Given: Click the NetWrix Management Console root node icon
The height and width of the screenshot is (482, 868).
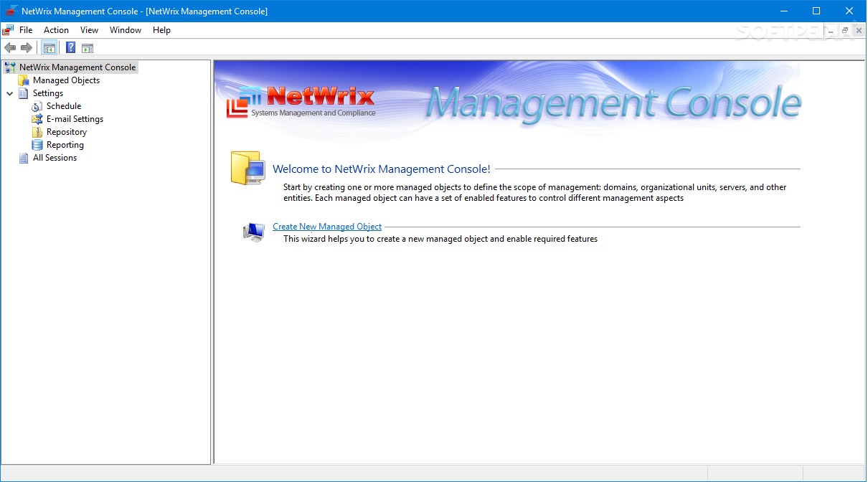Looking at the screenshot, I should pyautogui.click(x=10, y=67).
